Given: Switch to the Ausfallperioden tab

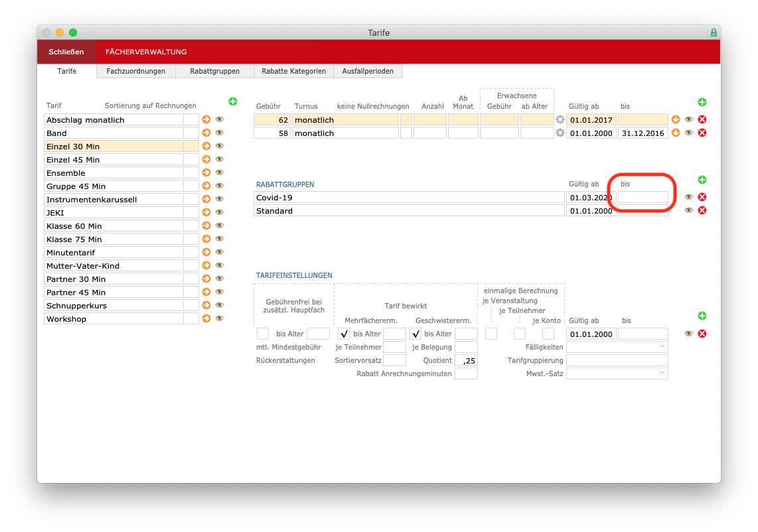Looking at the screenshot, I should (x=368, y=71).
